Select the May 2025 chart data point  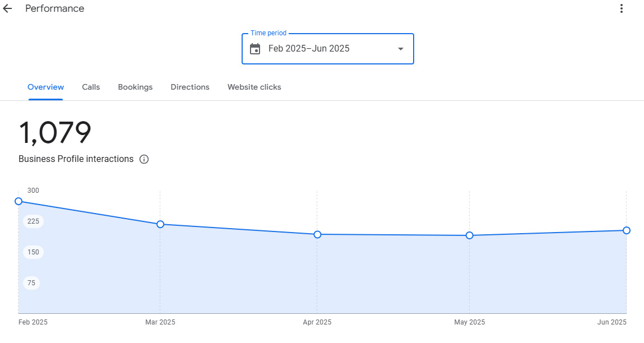click(470, 235)
